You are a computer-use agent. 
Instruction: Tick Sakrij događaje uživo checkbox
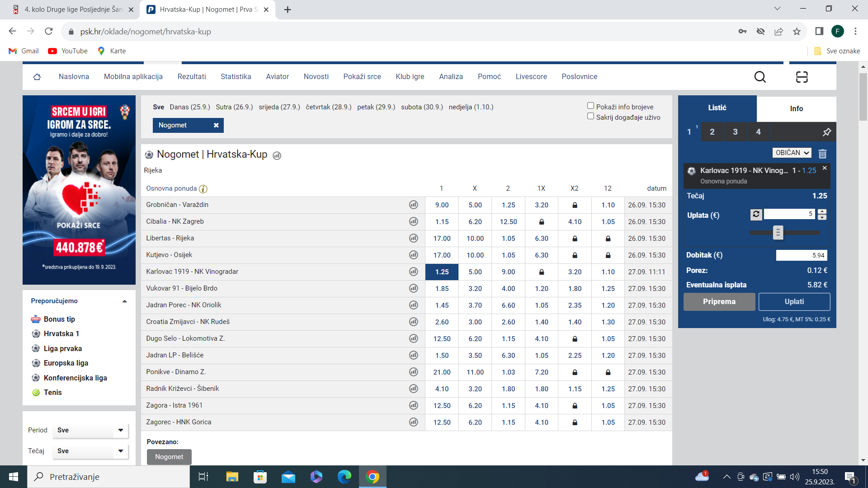pyautogui.click(x=590, y=116)
